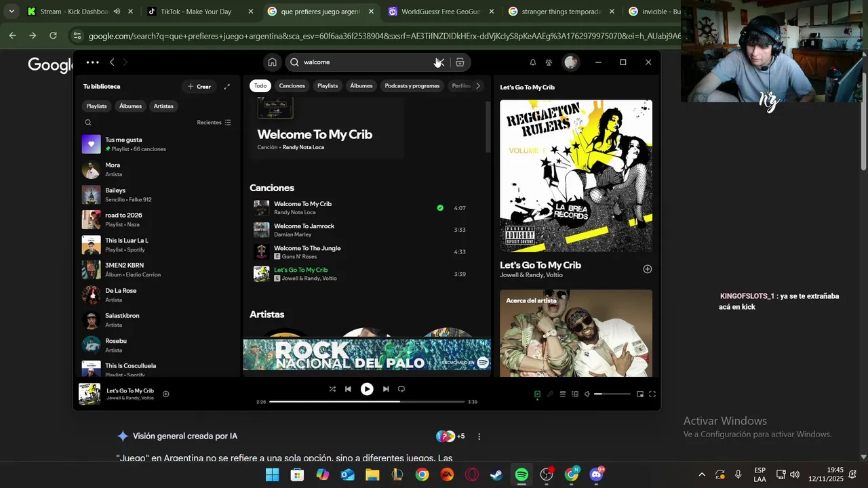Switch to the TikTok Chrome tab
The image size is (868, 488).
pos(200,12)
